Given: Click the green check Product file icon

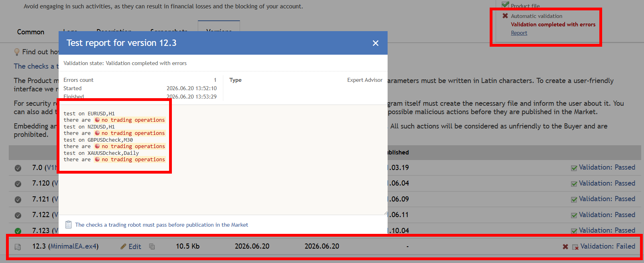Looking at the screenshot, I should [505, 5].
